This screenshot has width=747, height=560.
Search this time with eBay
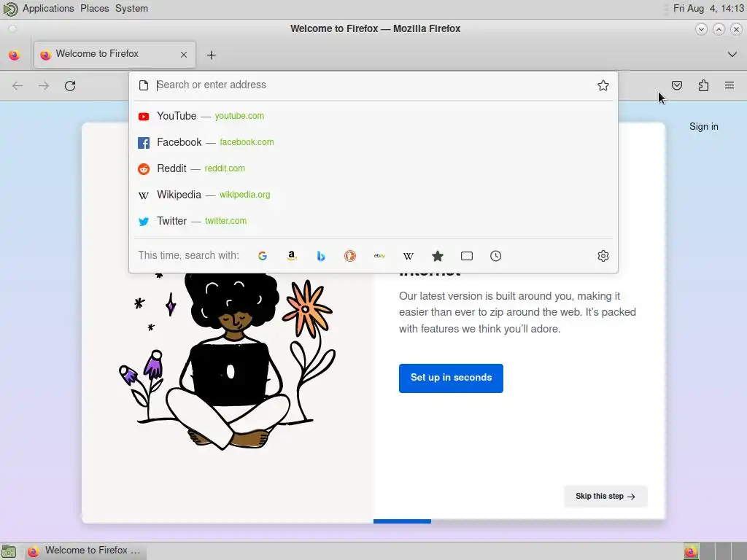click(379, 256)
